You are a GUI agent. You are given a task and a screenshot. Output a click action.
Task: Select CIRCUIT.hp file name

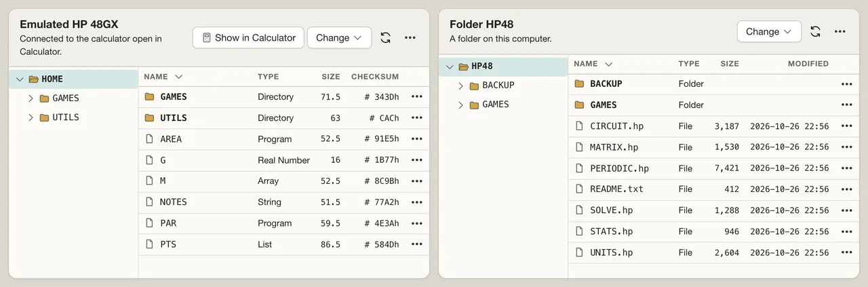point(617,126)
